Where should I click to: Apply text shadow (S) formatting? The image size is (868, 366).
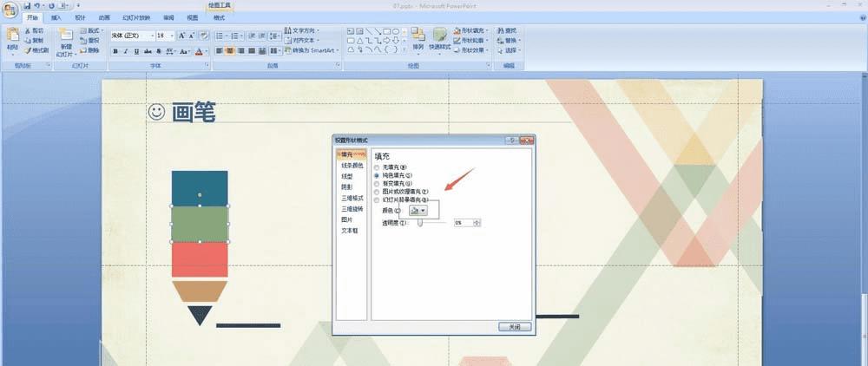[159, 51]
